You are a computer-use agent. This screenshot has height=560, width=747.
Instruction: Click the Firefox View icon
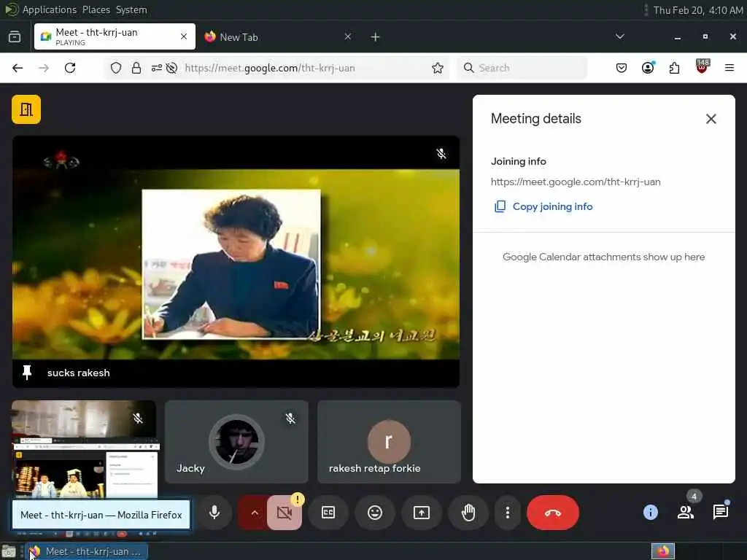(x=15, y=36)
